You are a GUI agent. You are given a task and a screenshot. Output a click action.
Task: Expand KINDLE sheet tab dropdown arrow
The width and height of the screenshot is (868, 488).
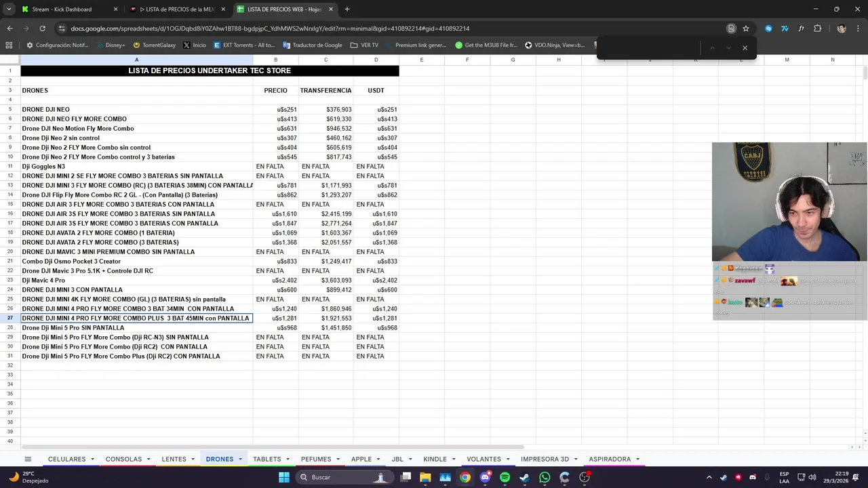tap(454, 460)
